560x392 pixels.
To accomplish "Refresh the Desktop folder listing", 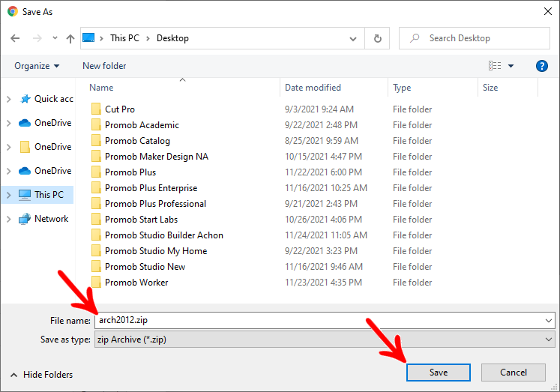I will (x=378, y=38).
